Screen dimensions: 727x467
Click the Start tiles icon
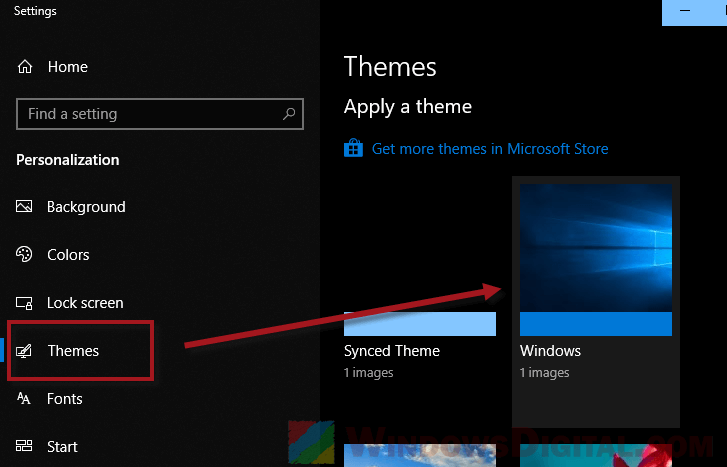24,446
